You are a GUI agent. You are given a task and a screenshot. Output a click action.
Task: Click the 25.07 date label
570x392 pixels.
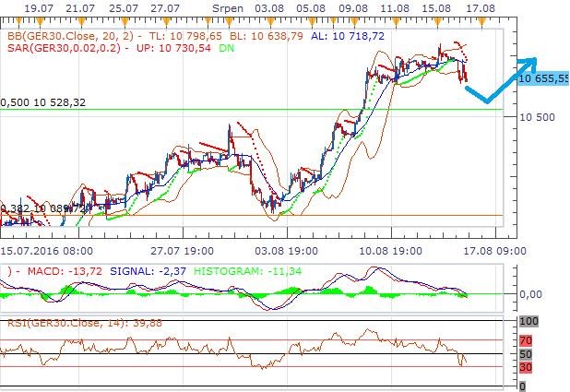pos(124,8)
